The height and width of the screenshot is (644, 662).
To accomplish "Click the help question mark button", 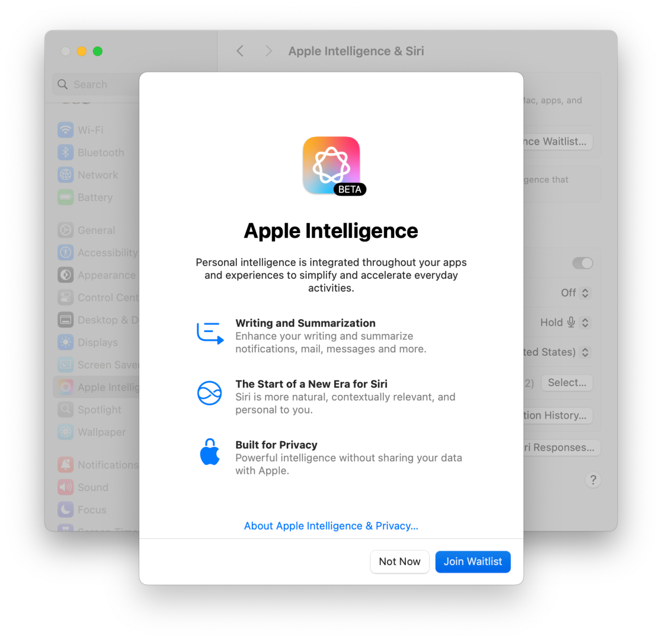I will (593, 480).
